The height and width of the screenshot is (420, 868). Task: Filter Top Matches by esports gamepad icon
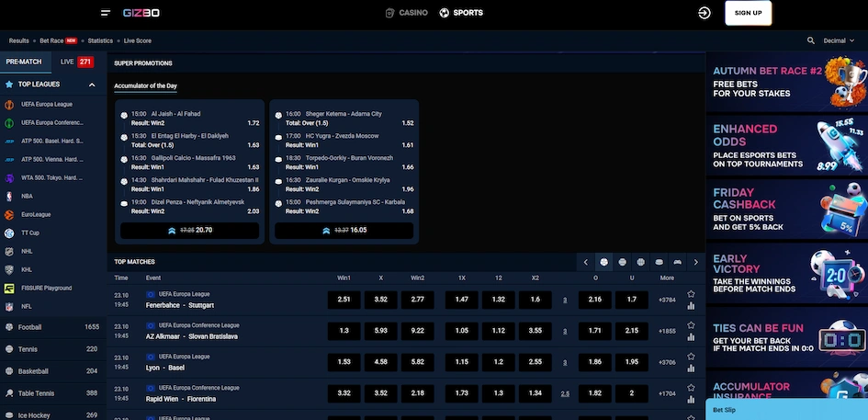pyautogui.click(x=677, y=262)
